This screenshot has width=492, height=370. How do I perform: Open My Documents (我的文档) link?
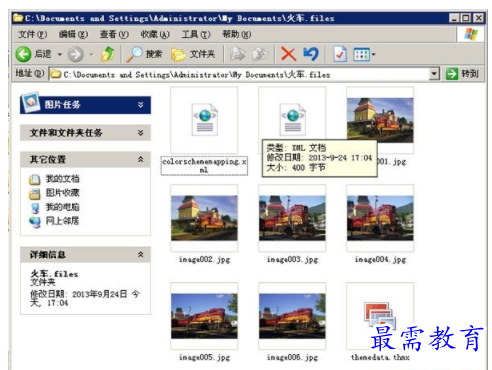(x=63, y=179)
